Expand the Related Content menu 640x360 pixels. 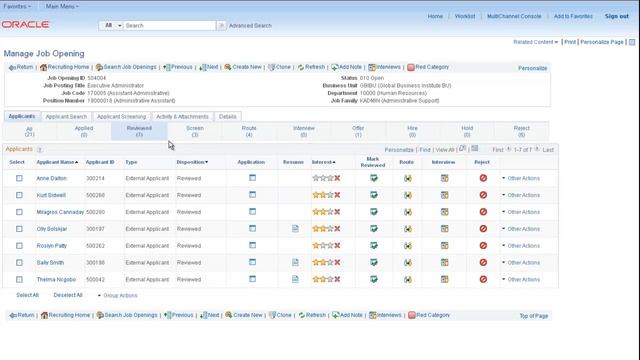point(536,42)
